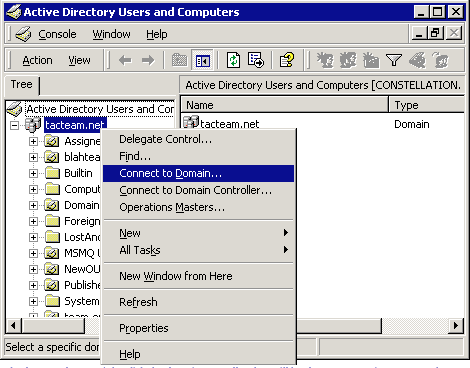Viewport: 470px width, 368px height.
Task: Click the tree root Active Directory icon
Action: tap(15, 109)
